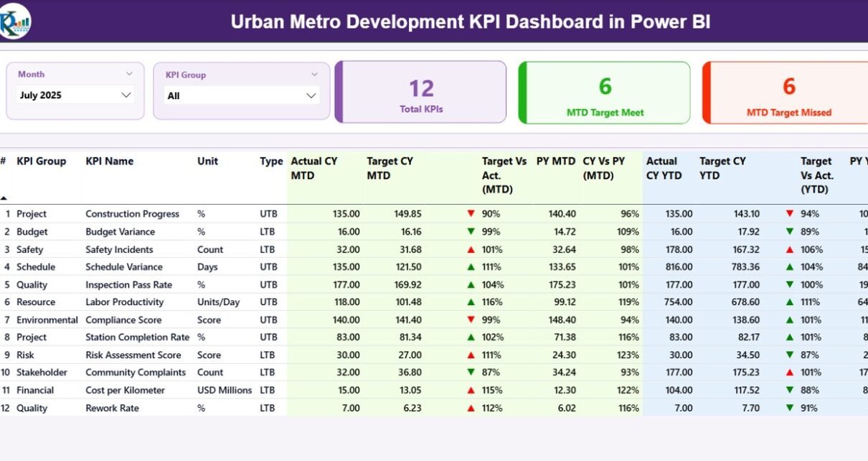The height and width of the screenshot is (461, 868).
Task: Open the Month dropdown showing July 2025
Action: 75,95
